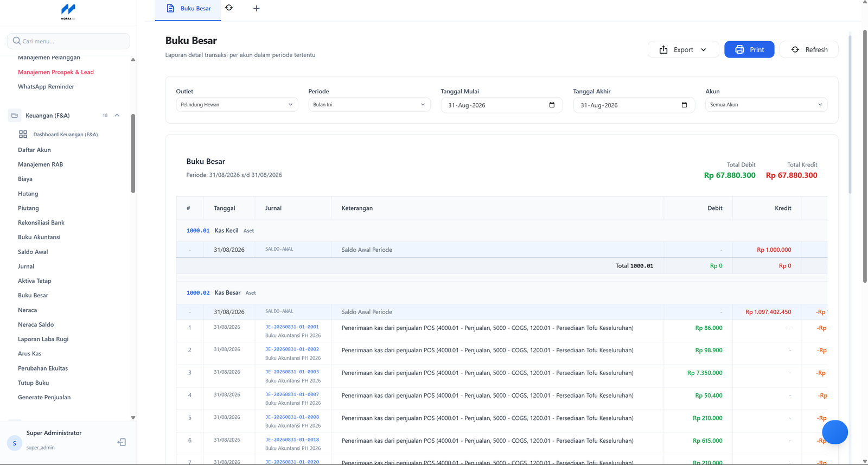The width and height of the screenshot is (868, 465).
Task: Switch to the Buku Besar tab
Action: tap(188, 9)
